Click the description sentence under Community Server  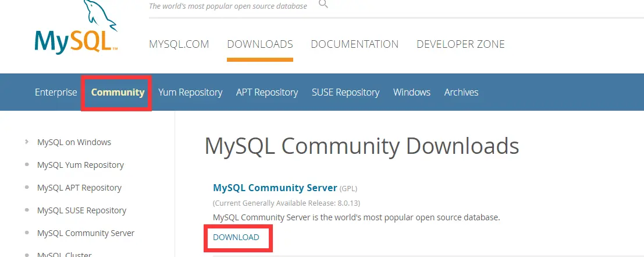point(357,217)
